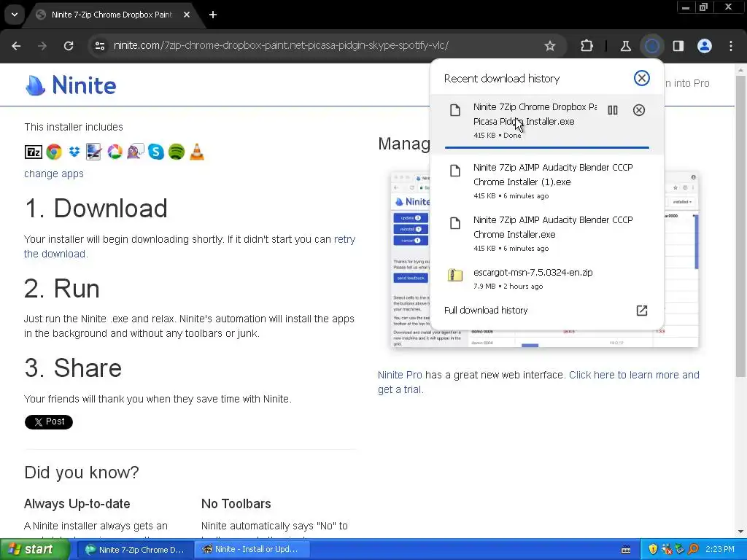Viewport: 747px width, 560px height.
Task: Open Chrome Installer (1).exe download entry
Action: (x=546, y=181)
